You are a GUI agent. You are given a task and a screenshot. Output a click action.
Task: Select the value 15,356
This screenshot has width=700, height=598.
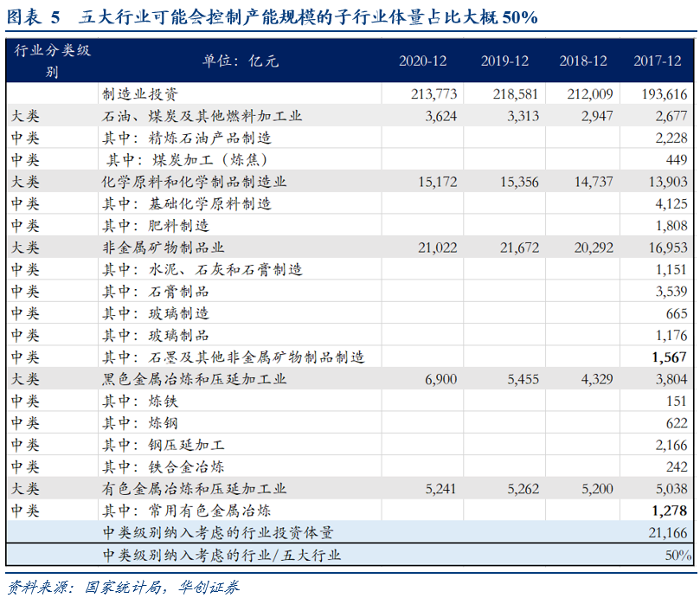tap(519, 182)
